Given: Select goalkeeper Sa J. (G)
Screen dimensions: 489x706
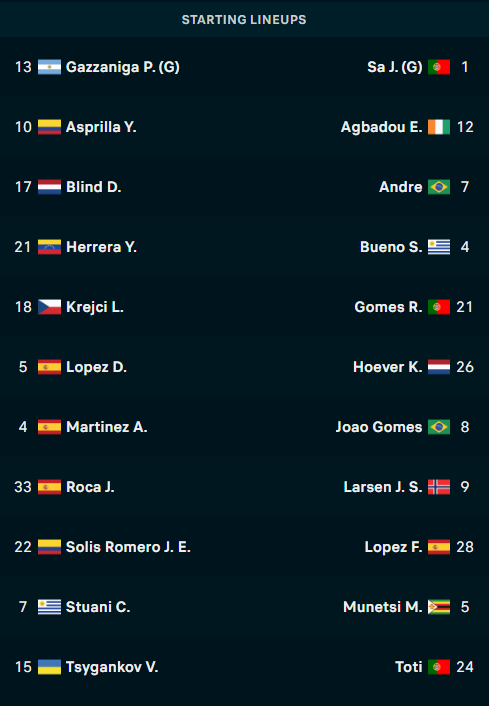Looking at the screenshot, I should pos(394,67).
